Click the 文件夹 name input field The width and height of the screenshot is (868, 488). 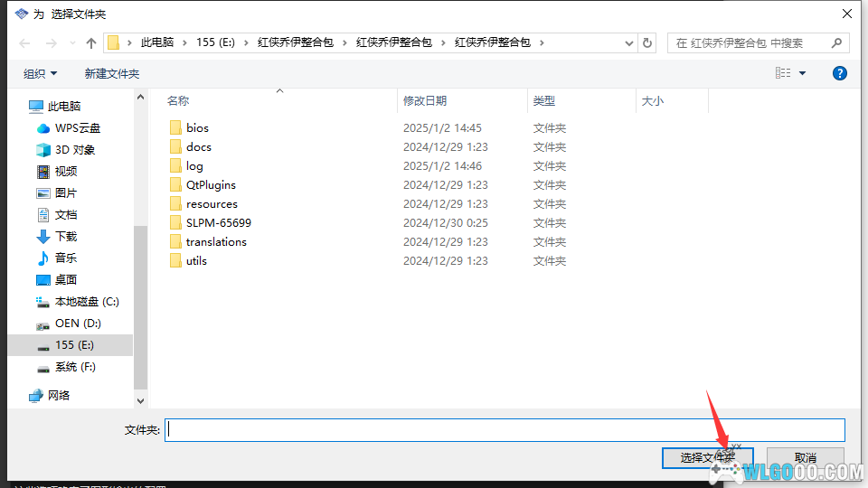pos(505,430)
